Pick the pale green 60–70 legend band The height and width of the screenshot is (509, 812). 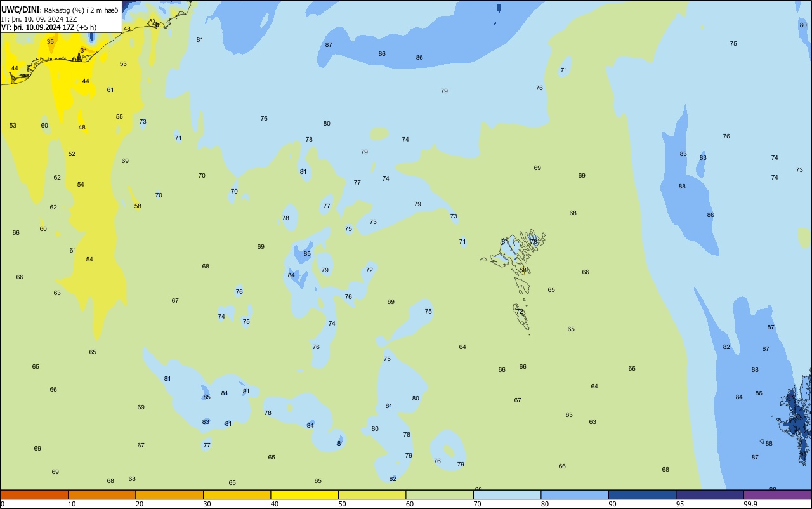[x=440, y=494]
